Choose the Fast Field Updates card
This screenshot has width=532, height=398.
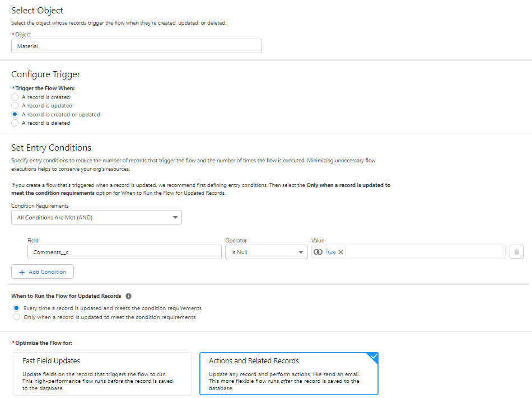click(x=101, y=373)
